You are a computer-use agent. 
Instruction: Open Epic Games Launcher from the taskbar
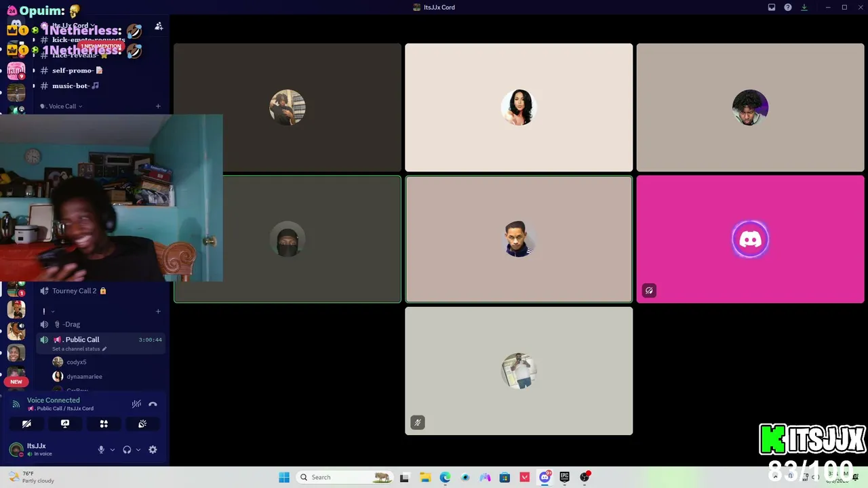pyautogui.click(x=564, y=477)
